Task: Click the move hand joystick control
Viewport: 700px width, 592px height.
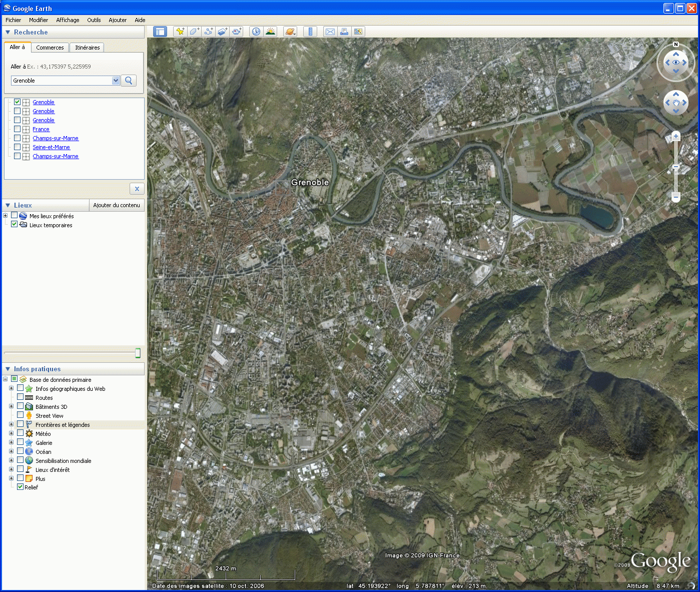Action: click(676, 103)
